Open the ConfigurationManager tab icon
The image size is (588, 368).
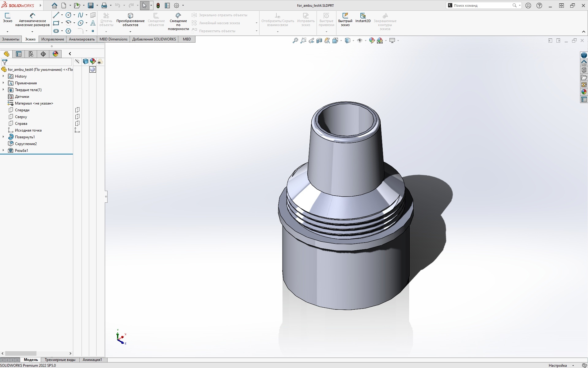point(31,54)
